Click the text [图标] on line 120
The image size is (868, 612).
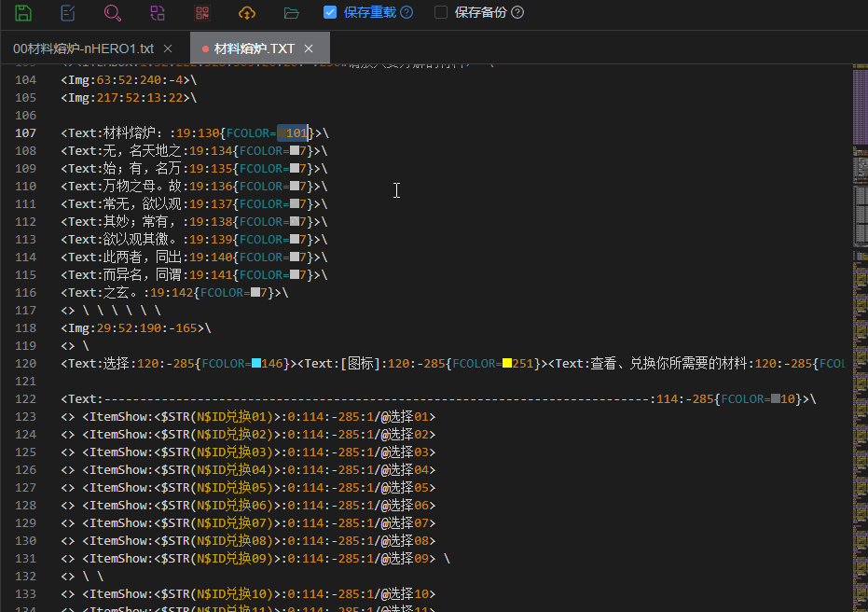tap(361, 363)
